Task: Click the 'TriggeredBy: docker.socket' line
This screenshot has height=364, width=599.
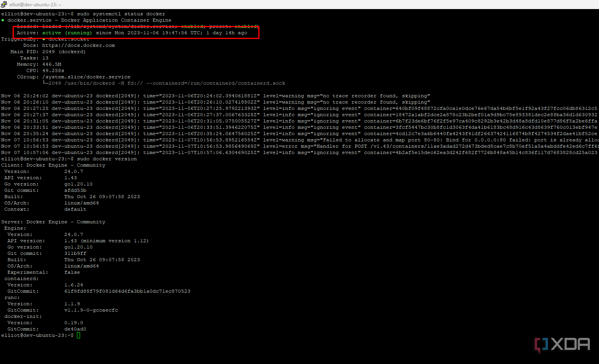Action: point(45,39)
